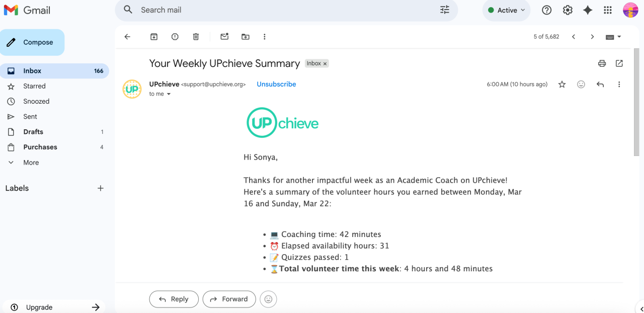Click the 'Elapsed availability hours: 31' line

click(330, 246)
